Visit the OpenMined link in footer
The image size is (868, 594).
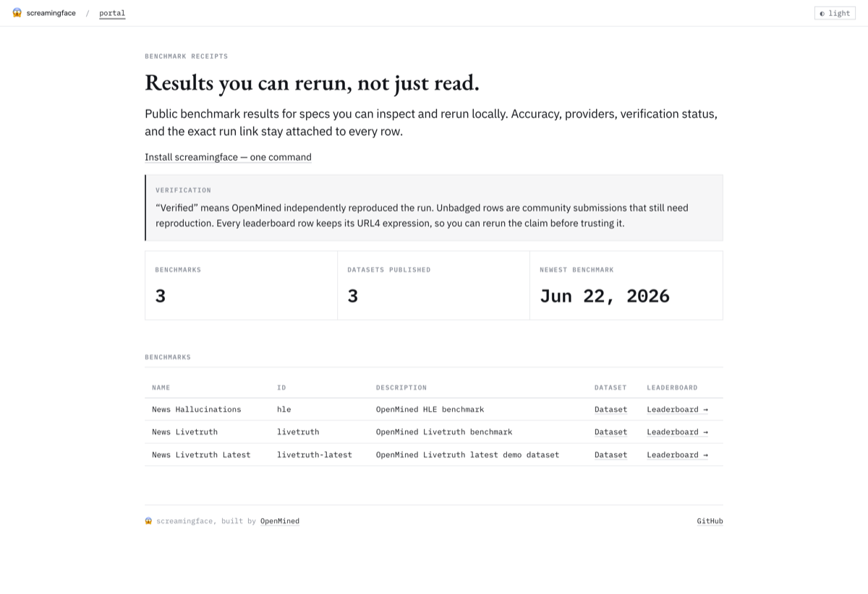pyautogui.click(x=279, y=521)
